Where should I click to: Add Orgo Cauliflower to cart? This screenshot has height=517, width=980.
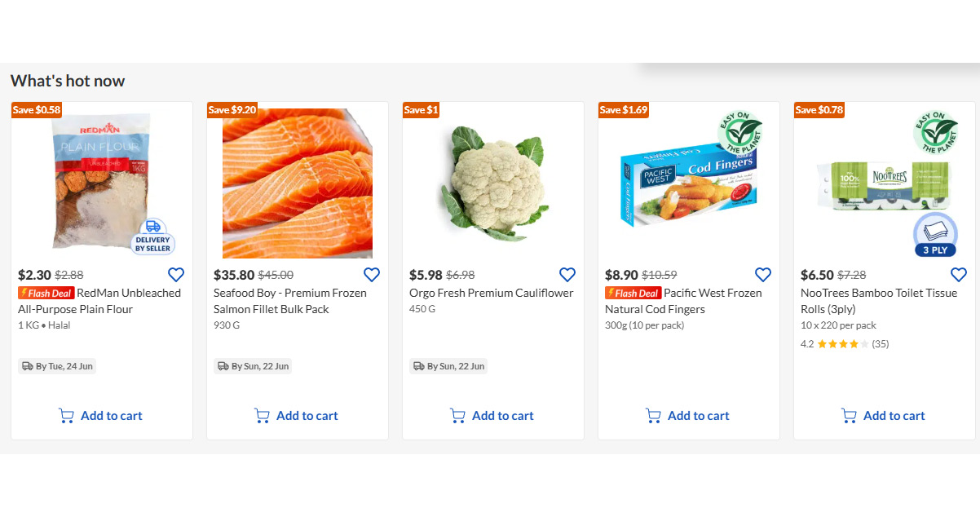(492, 416)
